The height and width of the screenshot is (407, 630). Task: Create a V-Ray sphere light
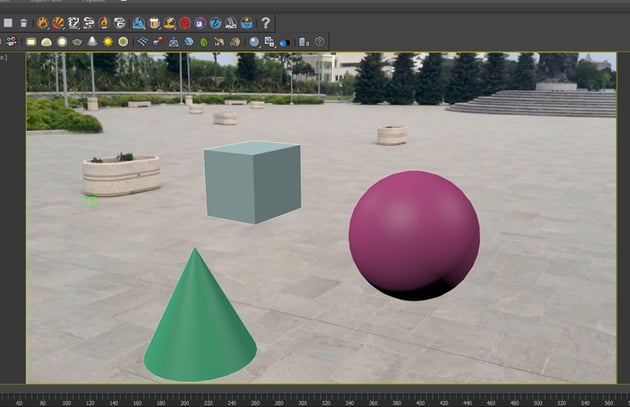pyautogui.click(x=62, y=42)
